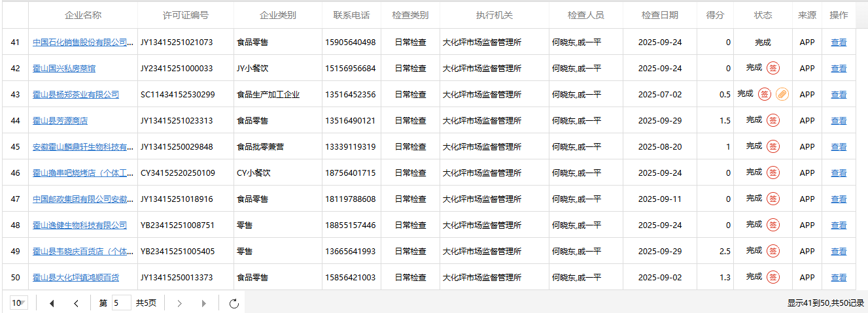Viewport: 868px width, 313px height.
Task: Click 查看 for row 47
Action: (839, 199)
